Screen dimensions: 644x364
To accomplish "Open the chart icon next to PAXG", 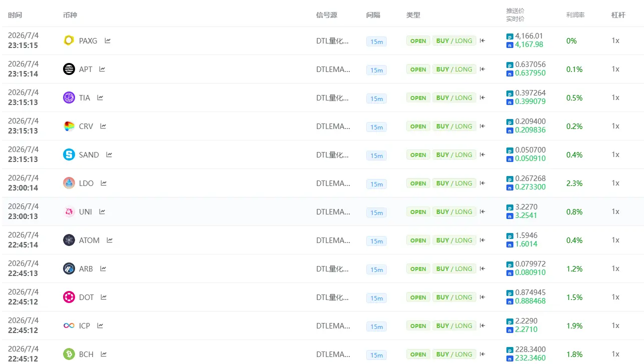I will (x=108, y=40).
